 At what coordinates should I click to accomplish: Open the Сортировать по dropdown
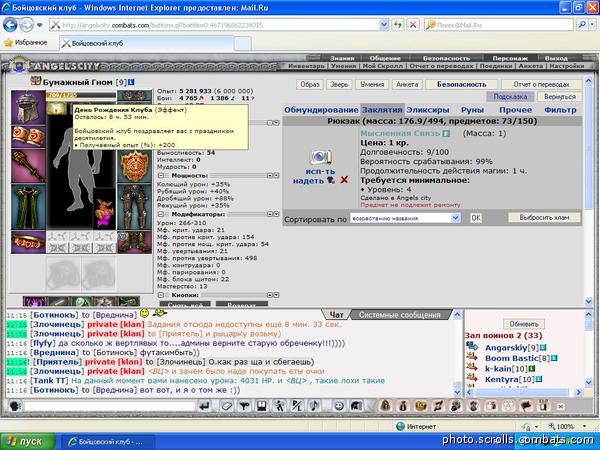coord(405,218)
